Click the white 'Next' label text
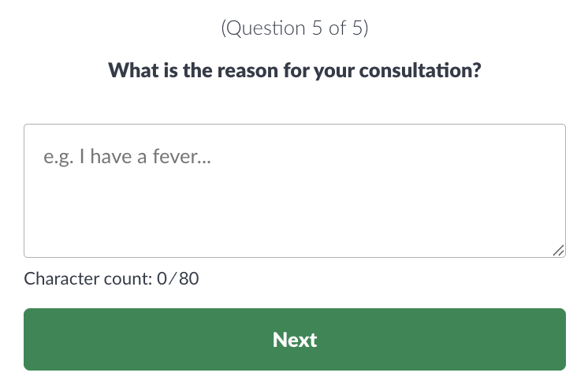The width and height of the screenshot is (588, 380). point(295,340)
